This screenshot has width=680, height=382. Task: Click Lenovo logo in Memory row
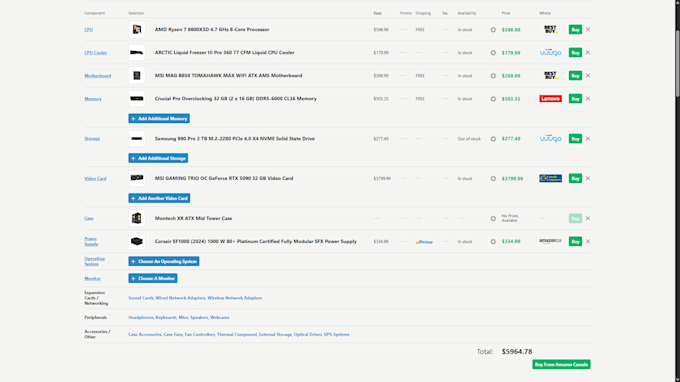[550, 98]
